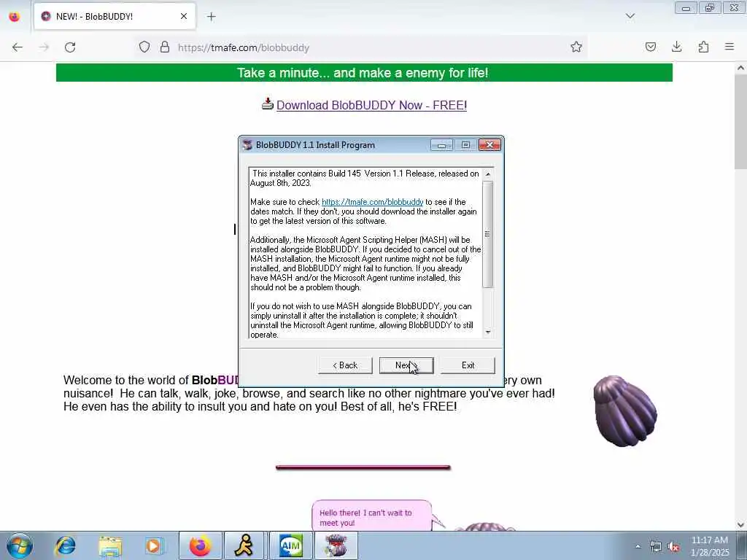Click the address bar URL field

362,47
